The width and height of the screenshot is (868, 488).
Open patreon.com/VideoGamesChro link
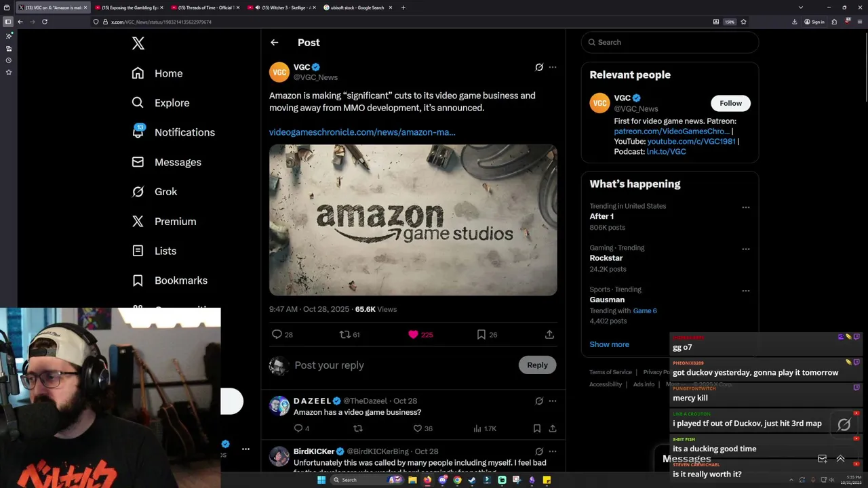pyautogui.click(x=671, y=131)
